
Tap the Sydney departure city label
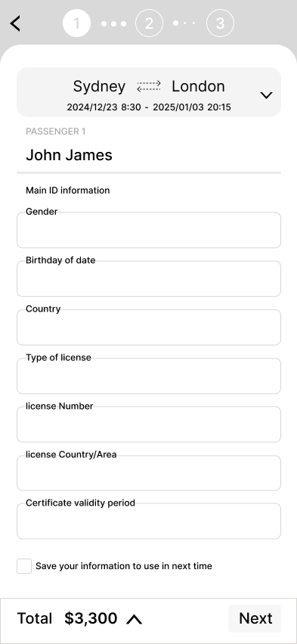click(x=99, y=87)
